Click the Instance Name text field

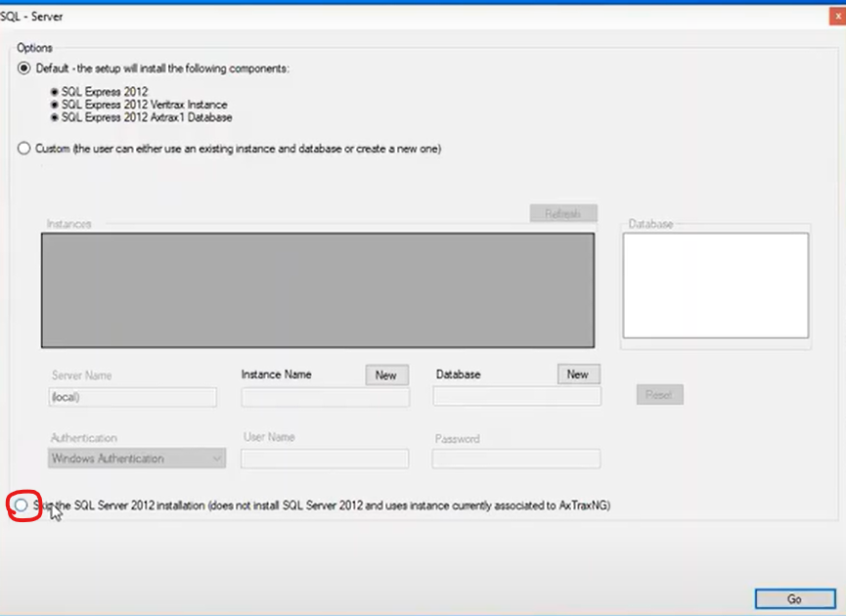(x=326, y=398)
